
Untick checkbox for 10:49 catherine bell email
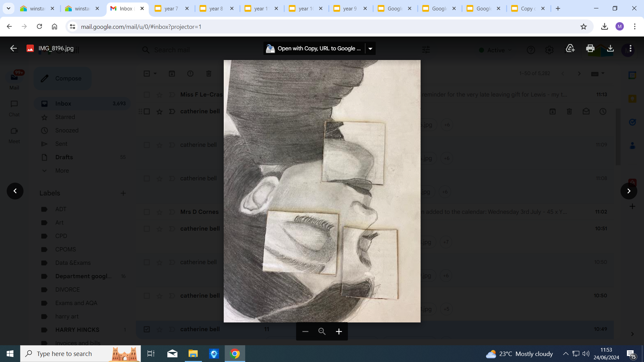coord(147,329)
